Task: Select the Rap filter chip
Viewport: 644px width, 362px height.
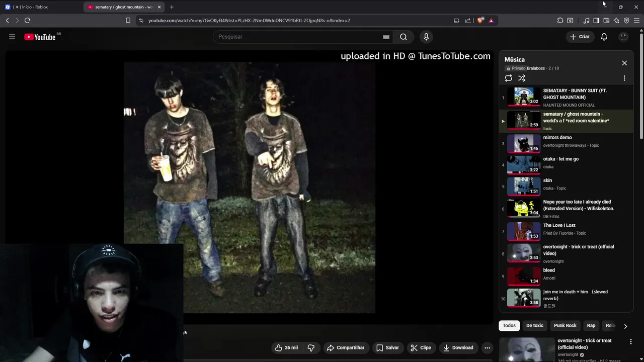Action: 591,326
